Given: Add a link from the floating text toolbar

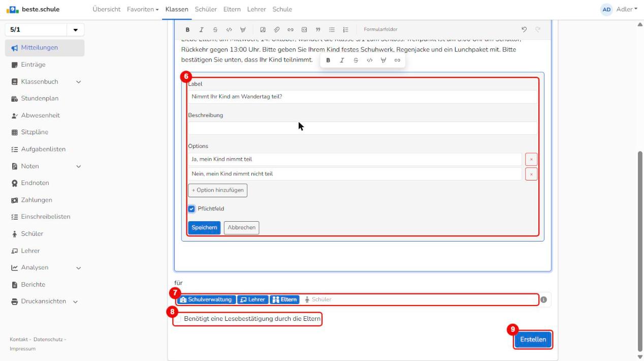Looking at the screenshot, I should tap(397, 60).
